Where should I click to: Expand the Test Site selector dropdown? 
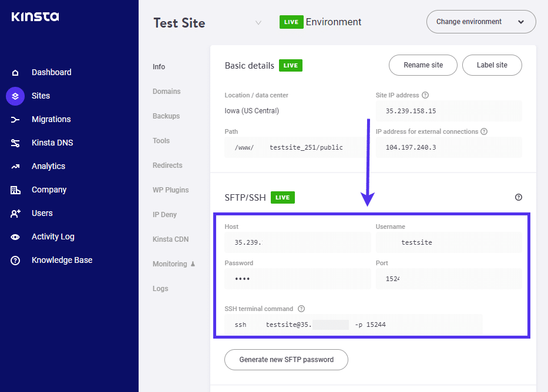258,22
